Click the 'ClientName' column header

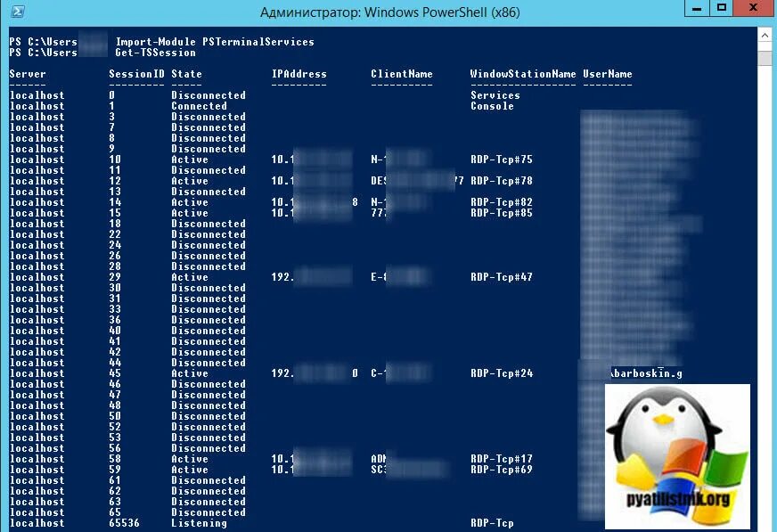401,74
